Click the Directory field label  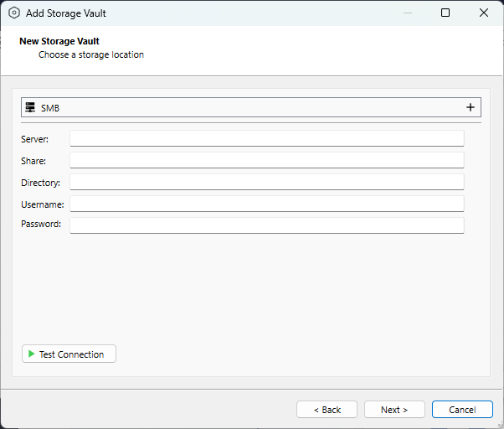pos(41,182)
